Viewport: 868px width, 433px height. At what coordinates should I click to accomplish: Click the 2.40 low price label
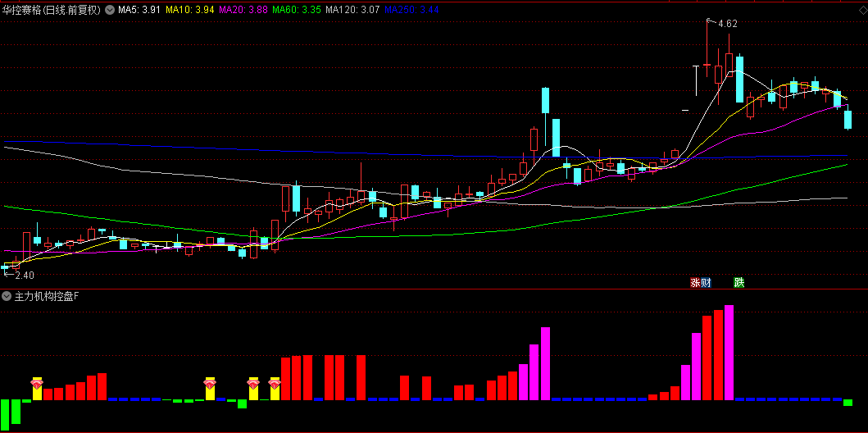click(x=25, y=276)
